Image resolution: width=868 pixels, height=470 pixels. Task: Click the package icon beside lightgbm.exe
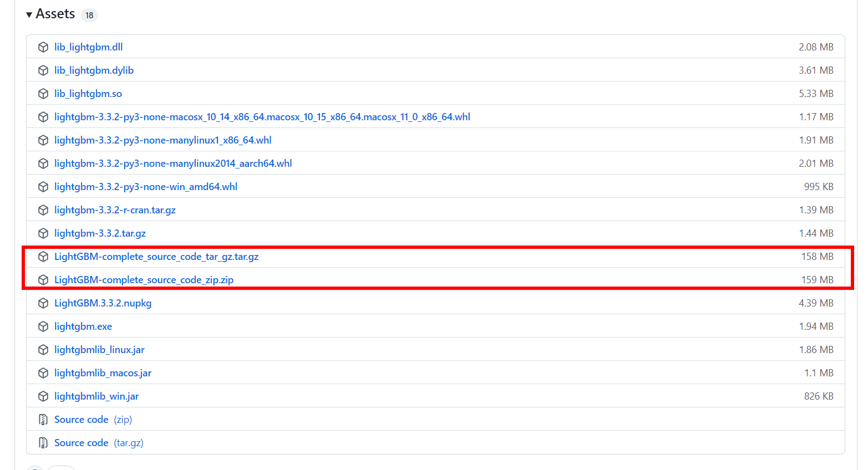coord(43,326)
